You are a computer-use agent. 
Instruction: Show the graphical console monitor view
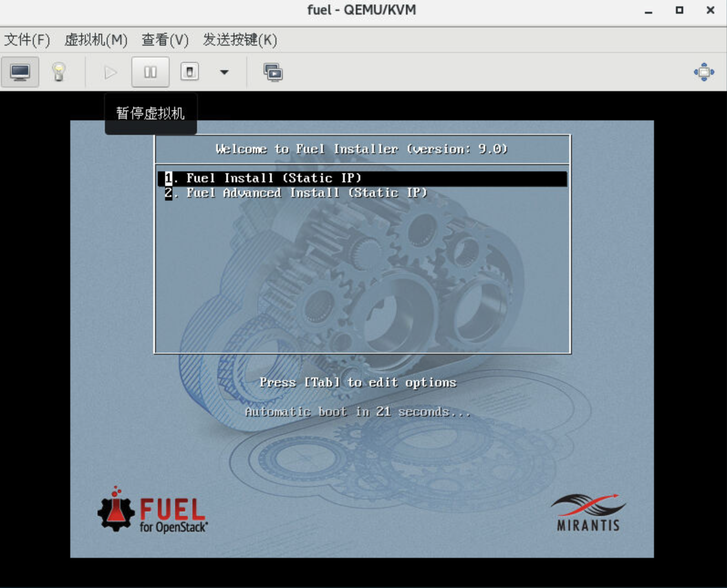20,72
